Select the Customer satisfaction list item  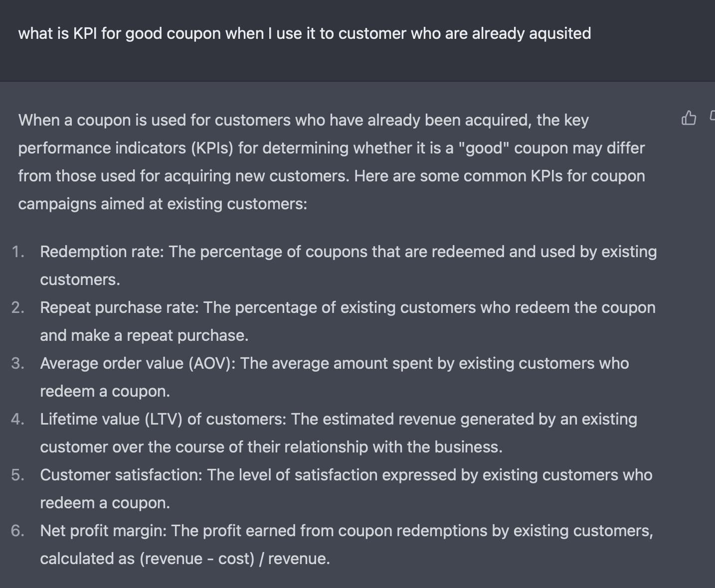(346, 489)
